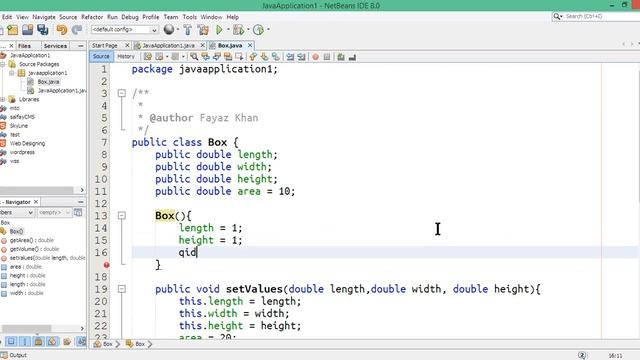Minimize the Navigator panel
This screenshot has width=640, height=360.
(80, 202)
